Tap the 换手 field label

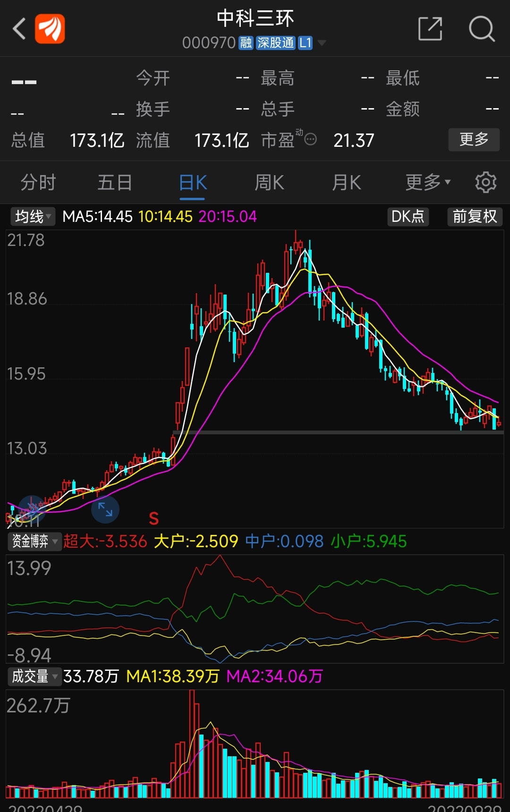point(153,109)
